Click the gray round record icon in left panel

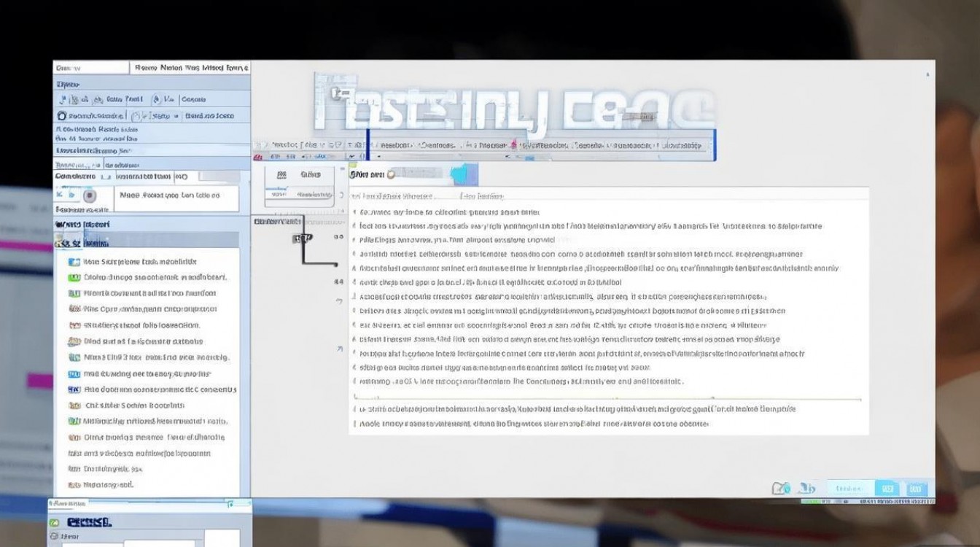90,196
